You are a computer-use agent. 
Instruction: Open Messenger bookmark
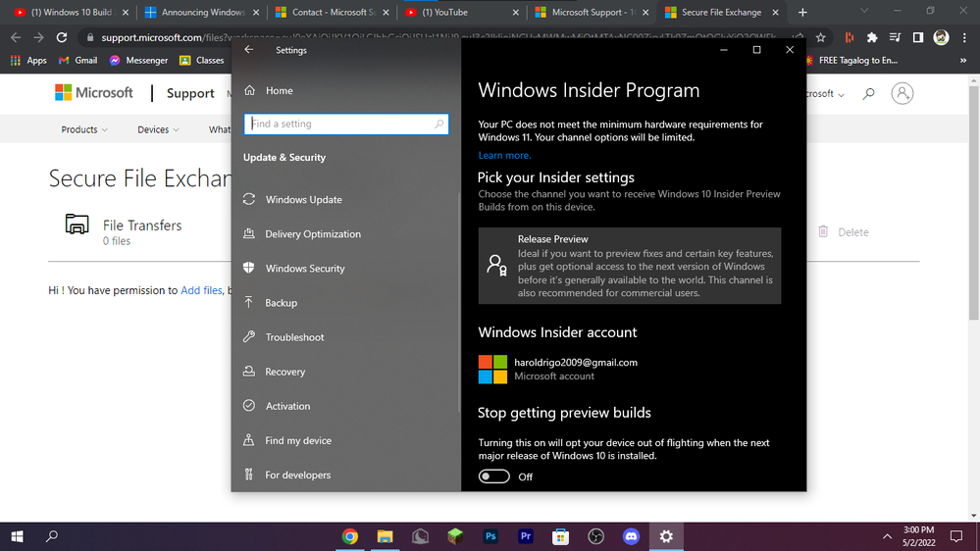138,60
